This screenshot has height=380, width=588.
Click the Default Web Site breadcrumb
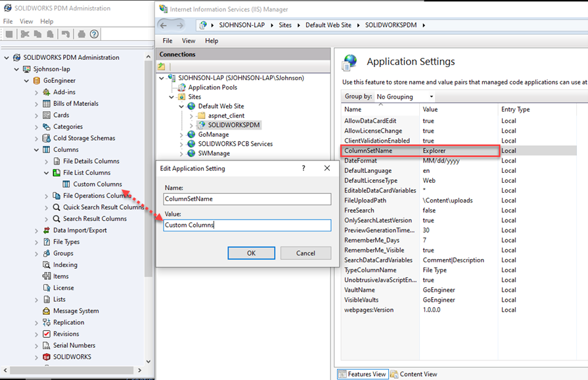coord(328,25)
